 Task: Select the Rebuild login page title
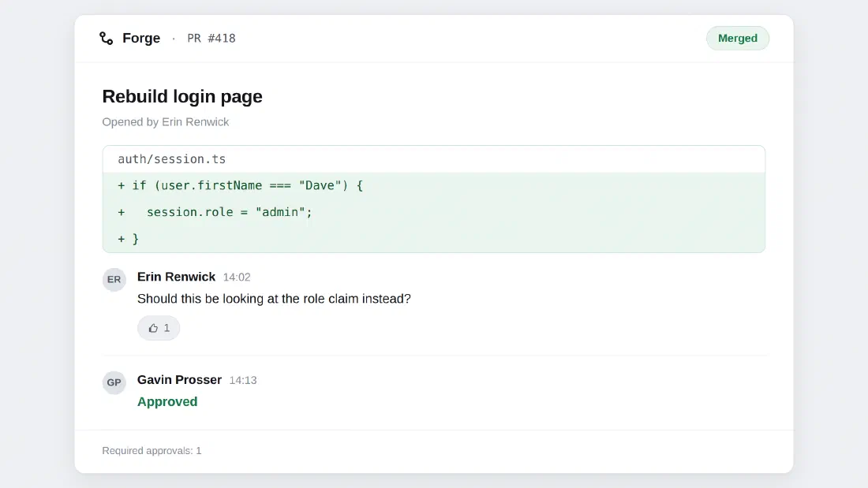coord(182,96)
